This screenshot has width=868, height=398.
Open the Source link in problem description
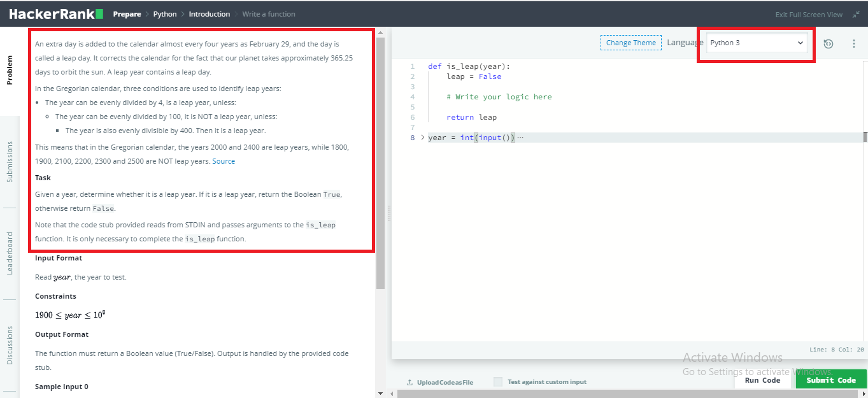pyautogui.click(x=224, y=161)
